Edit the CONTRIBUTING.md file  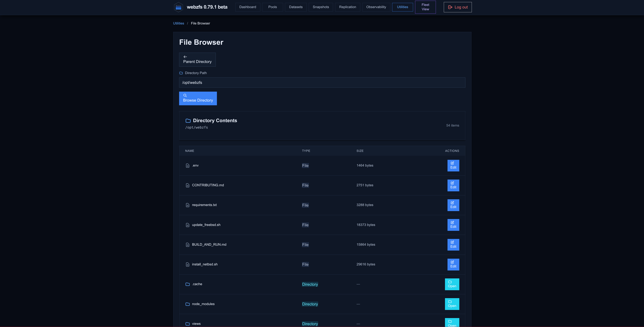(453, 185)
